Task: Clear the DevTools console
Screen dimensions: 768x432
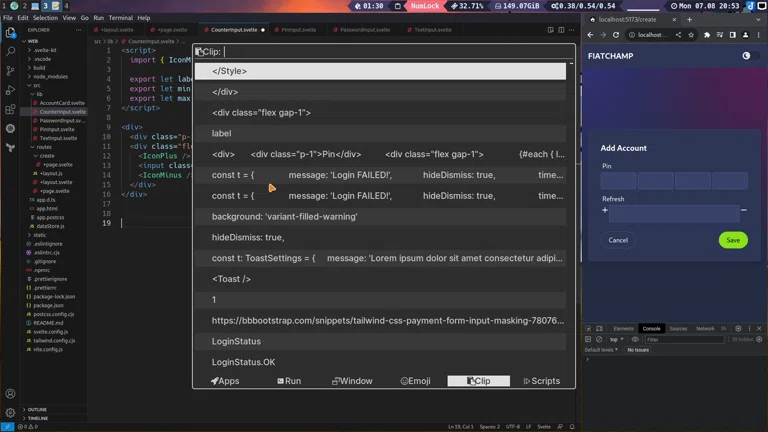Action: [x=599, y=339]
